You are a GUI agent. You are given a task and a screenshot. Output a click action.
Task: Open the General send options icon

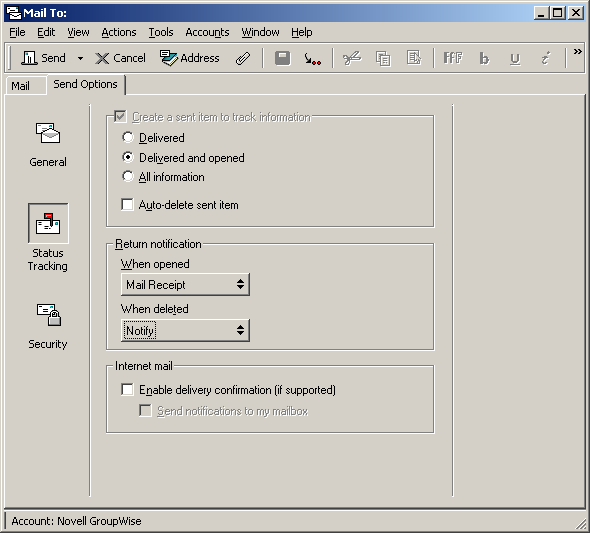click(48, 145)
